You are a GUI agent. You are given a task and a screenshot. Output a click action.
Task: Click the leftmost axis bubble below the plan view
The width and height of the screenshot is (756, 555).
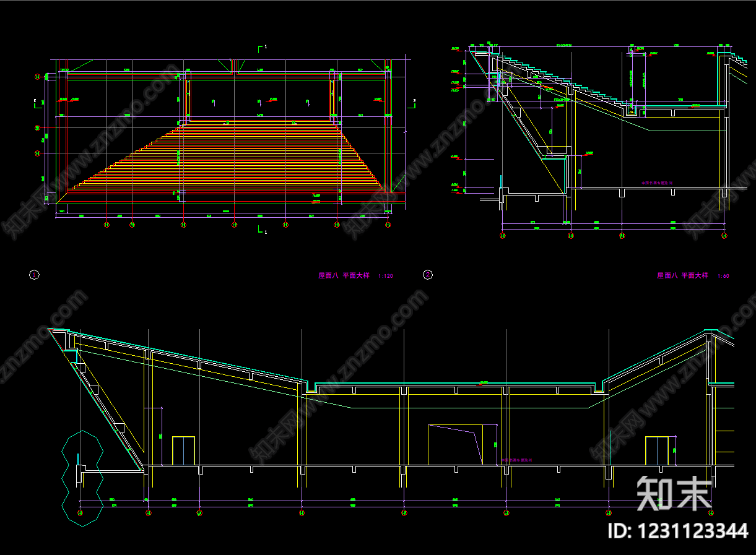click(x=106, y=225)
